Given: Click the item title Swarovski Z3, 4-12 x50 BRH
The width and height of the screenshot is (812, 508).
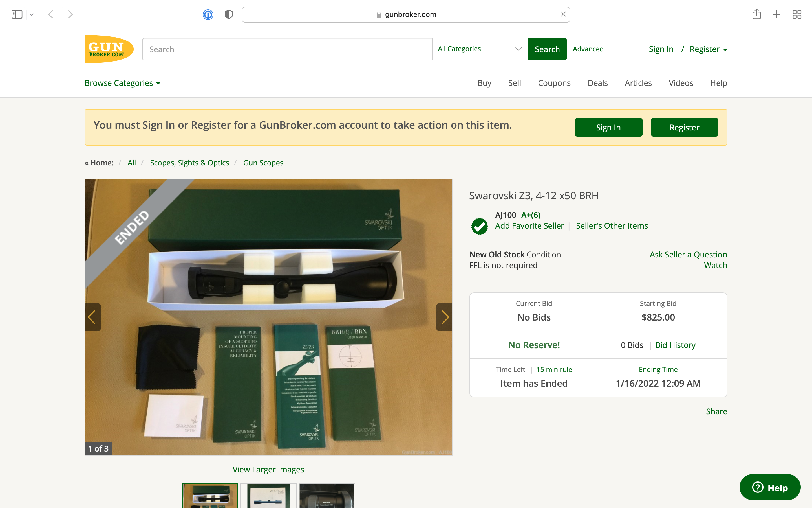Looking at the screenshot, I should point(533,196).
